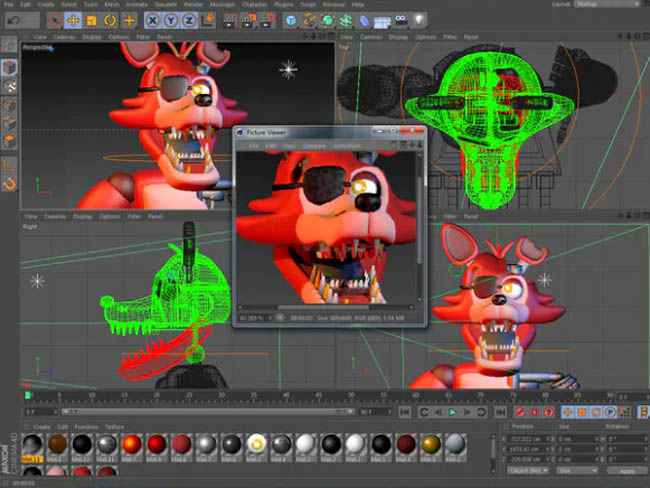Click the Undo arrow in the top toolbar

tap(13, 20)
